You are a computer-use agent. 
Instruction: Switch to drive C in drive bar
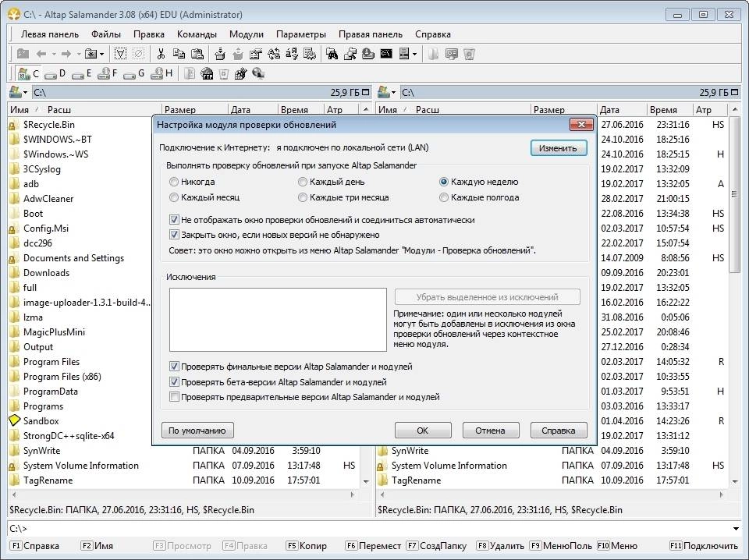point(28,73)
